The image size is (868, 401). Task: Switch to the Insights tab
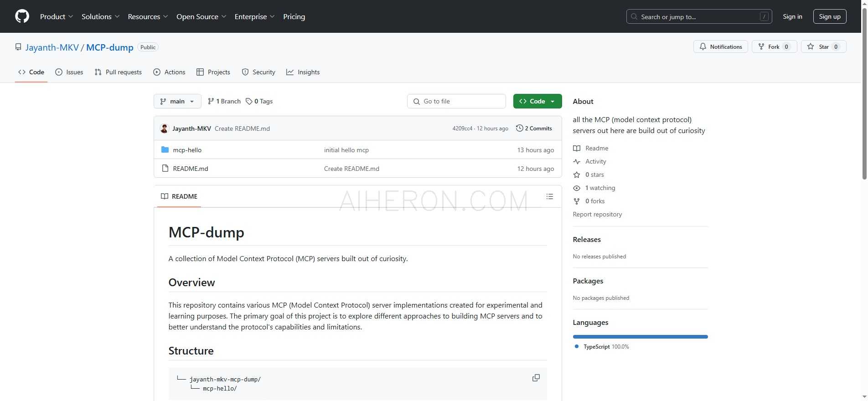pyautogui.click(x=303, y=72)
